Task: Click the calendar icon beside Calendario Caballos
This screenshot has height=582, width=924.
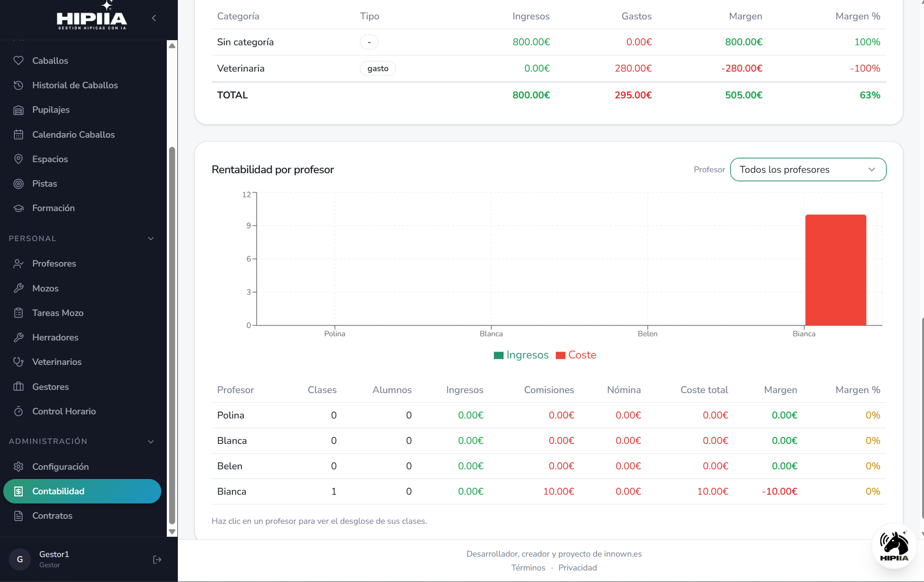Action: [18, 134]
